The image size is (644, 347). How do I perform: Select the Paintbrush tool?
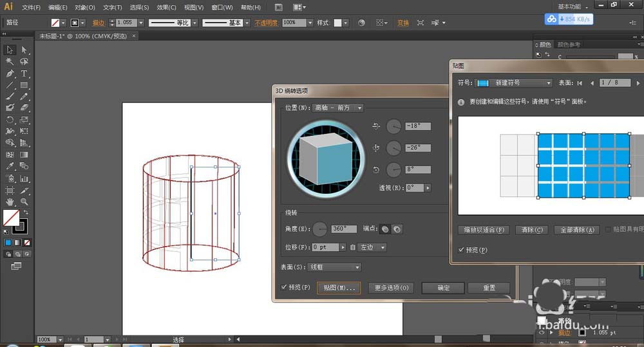10,97
